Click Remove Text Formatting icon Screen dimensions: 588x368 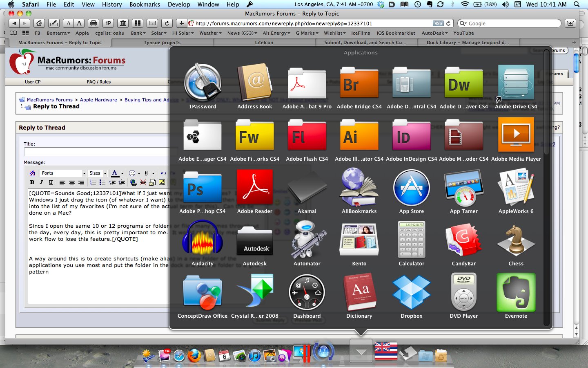(32, 173)
